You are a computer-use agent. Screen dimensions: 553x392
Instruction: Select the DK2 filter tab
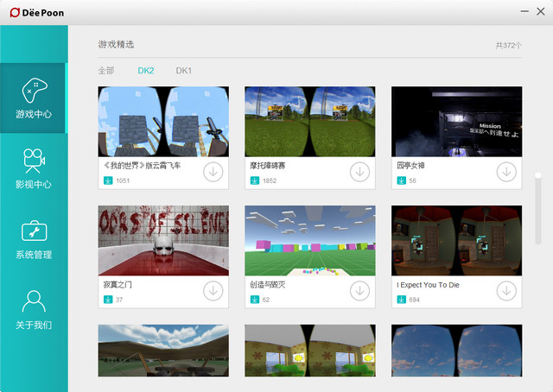tap(145, 71)
